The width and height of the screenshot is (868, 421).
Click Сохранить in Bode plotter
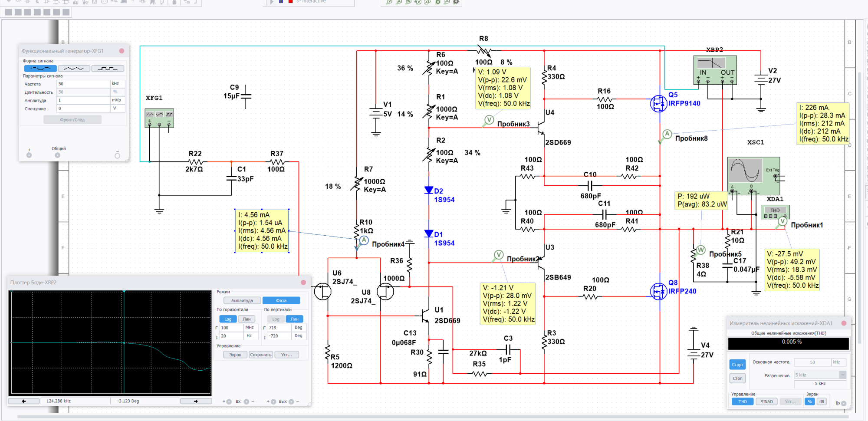pyautogui.click(x=261, y=355)
